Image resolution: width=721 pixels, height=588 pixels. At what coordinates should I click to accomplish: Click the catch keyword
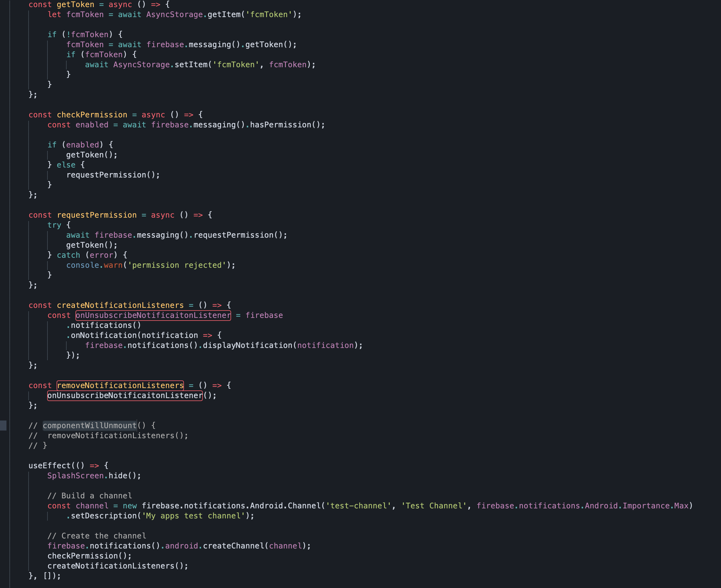68,255
